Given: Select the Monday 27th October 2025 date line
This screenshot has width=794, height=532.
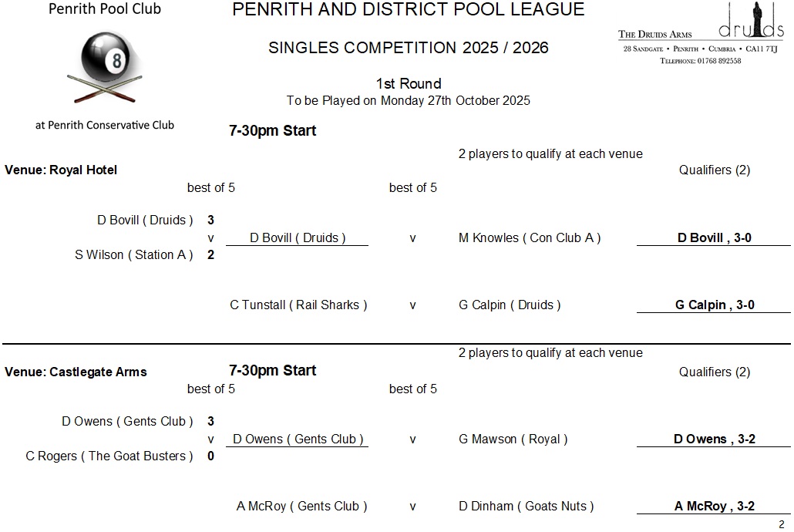Looking at the screenshot, I should pyautogui.click(x=408, y=100).
